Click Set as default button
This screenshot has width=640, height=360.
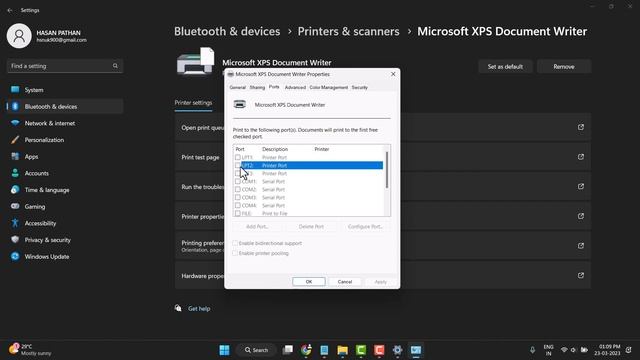(505, 67)
